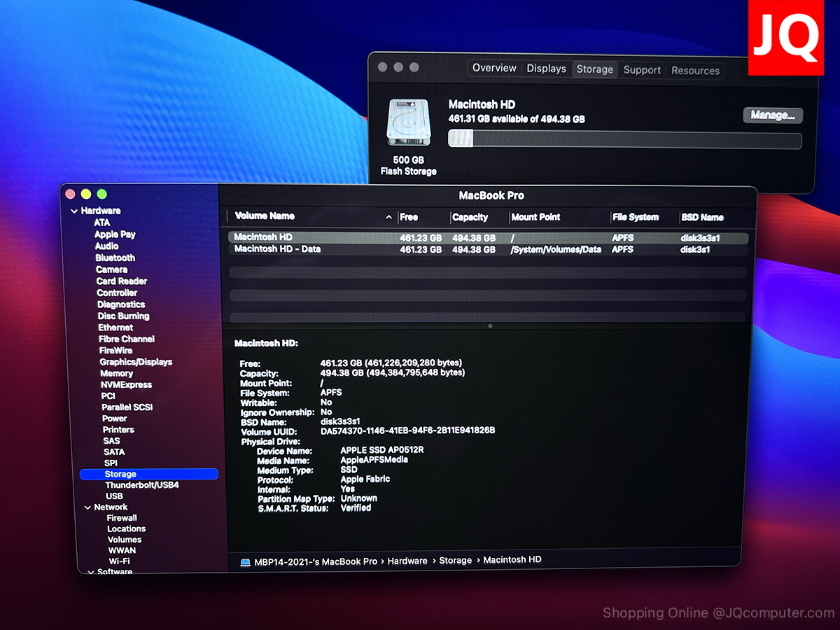Click Hardware in the bottom path bar

point(407,561)
